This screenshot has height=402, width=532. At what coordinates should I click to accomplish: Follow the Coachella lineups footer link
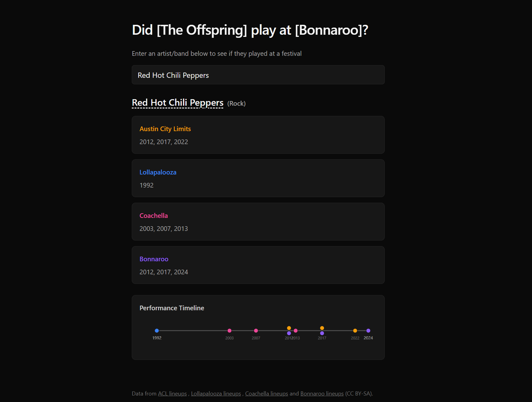pos(266,393)
